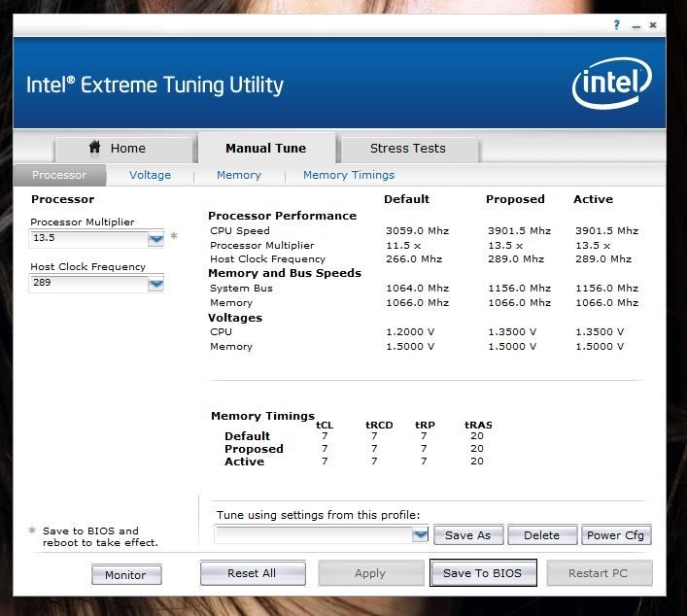Open the Stress Tests tab
Screen dimensions: 687x616
[408, 149]
